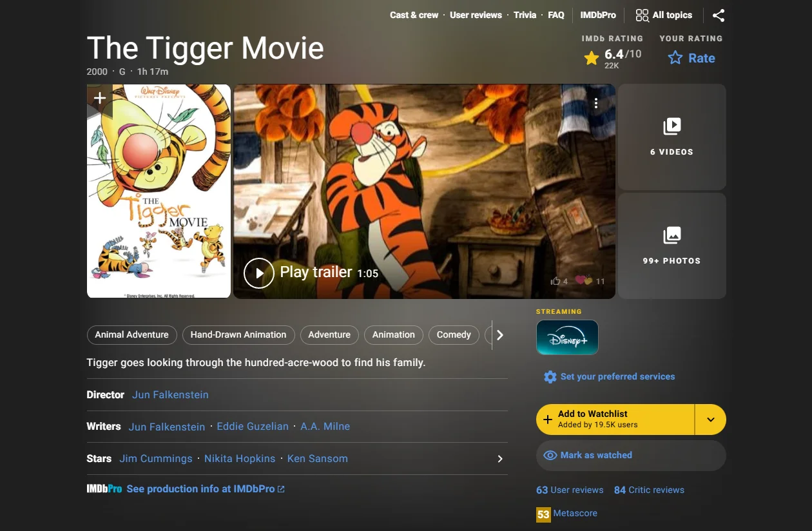View the 63 user reviews

[x=570, y=490]
